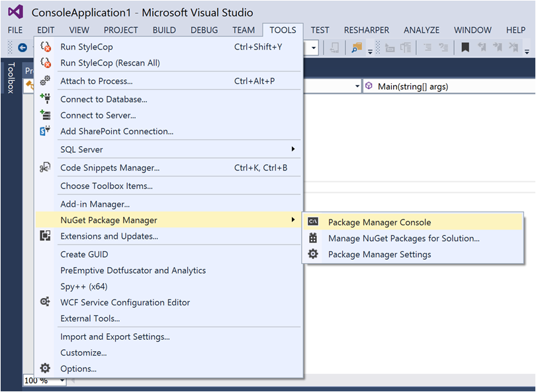This screenshot has width=536, height=392.
Task: Click the Run StyleCop icon
Action: (45, 46)
